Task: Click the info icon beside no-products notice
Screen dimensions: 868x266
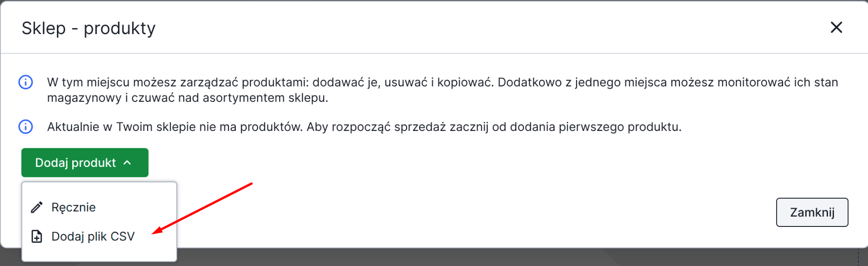Action: [x=25, y=126]
